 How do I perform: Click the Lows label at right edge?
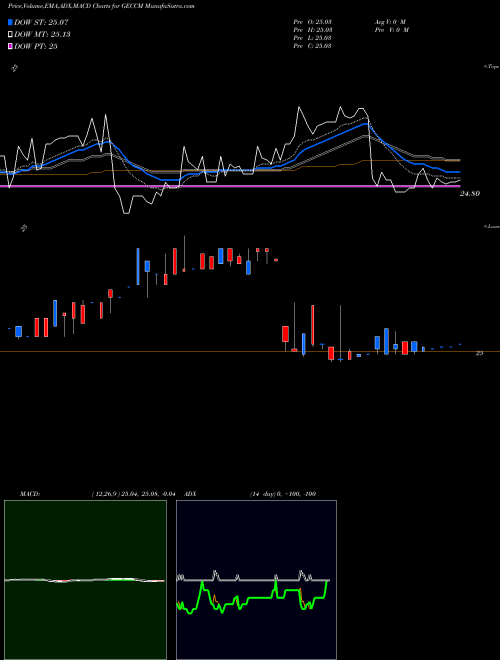[x=492, y=226]
